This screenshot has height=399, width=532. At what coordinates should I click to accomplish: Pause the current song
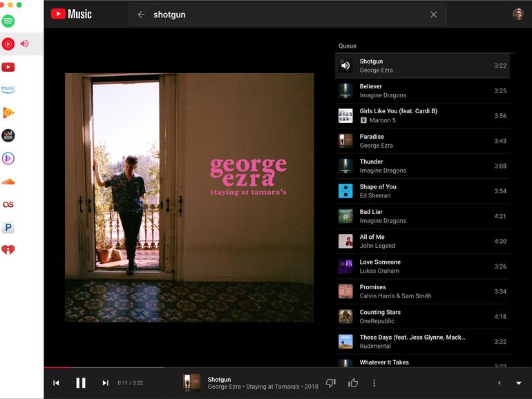81,383
